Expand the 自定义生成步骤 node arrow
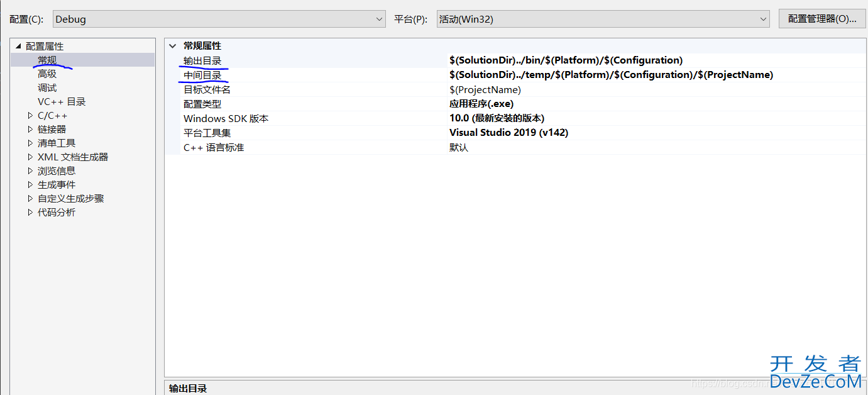Image resolution: width=868 pixels, height=395 pixels. 30,198
